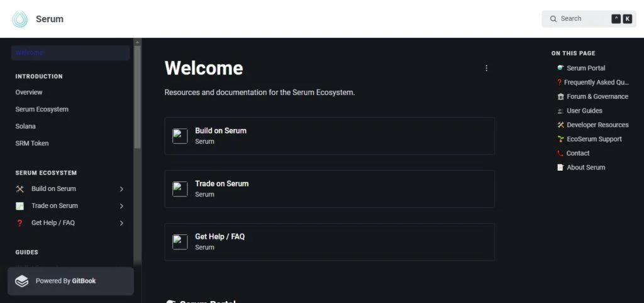644x303 pixels.
Task: Jump to Developer Resources section
Action: pos(597,125)
